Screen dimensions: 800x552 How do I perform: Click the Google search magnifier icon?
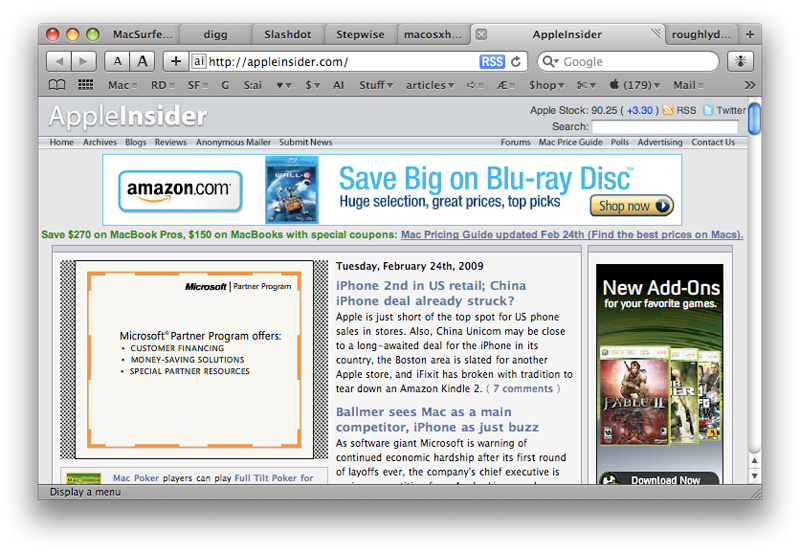pyautogui.click(x=550, y=62)
